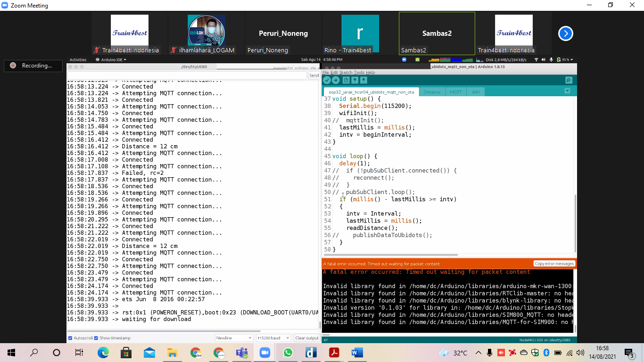
Task: Open the 115200 baud rate dropdown
Action: [273, 338]
